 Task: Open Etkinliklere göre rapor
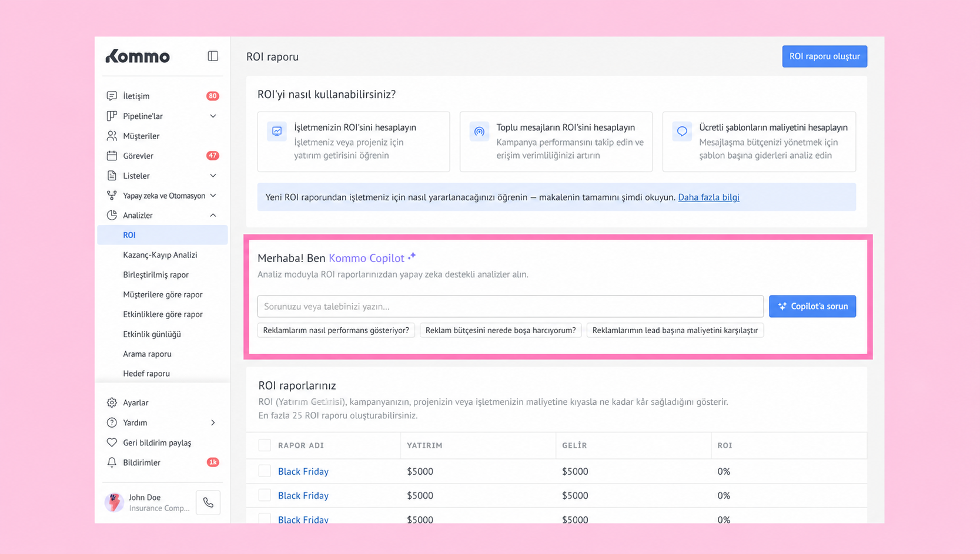point(163,314)
